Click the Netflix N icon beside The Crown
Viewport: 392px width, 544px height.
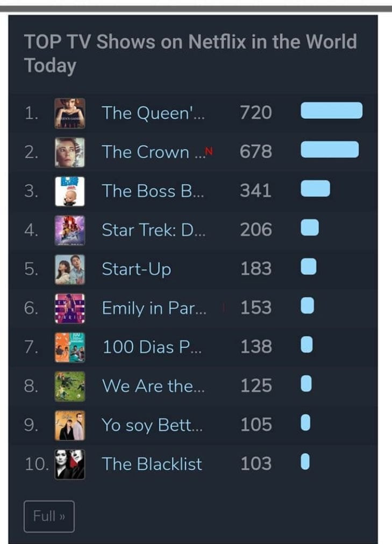coord(209,151)
